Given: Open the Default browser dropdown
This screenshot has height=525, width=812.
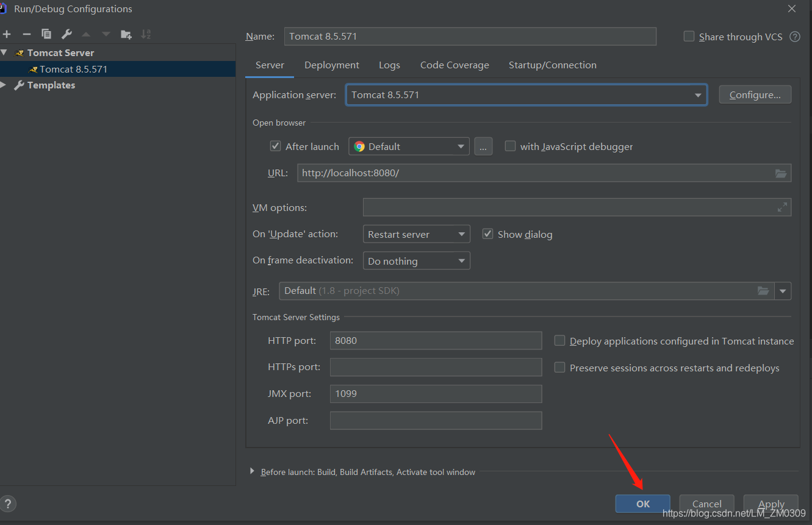Looking at the screenshot, I should pos(409,146).
